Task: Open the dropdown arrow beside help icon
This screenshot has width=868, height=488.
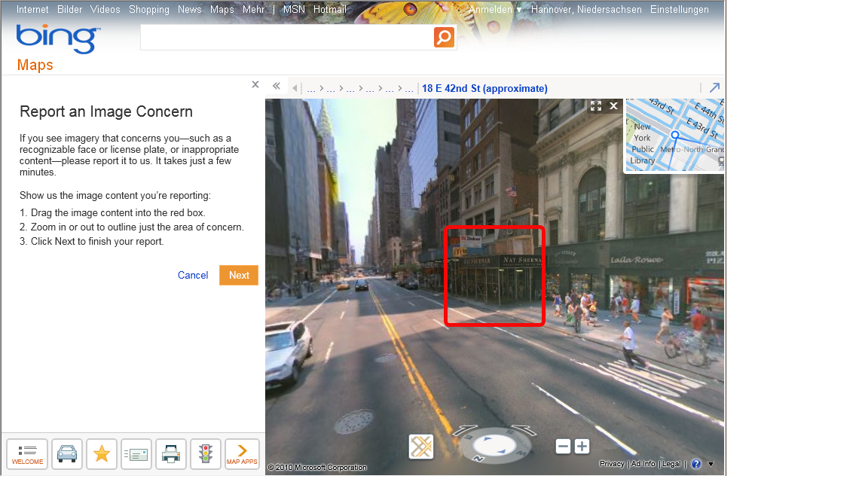Action: (711, 464)
